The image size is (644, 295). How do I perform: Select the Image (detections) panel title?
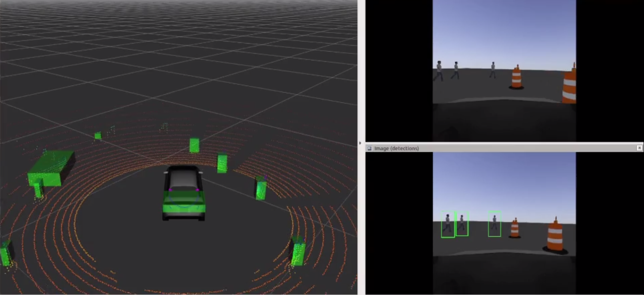click(x=396, y=148)
